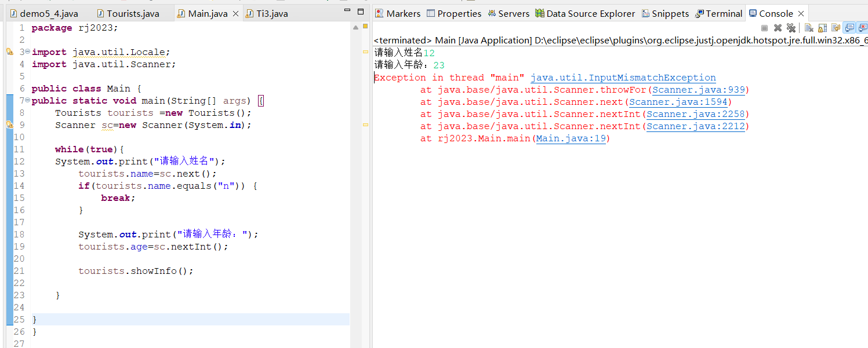Viewport: 868px width, 348px height.
Task: Click the warning marker on line 3
Action: pos(9,52)
